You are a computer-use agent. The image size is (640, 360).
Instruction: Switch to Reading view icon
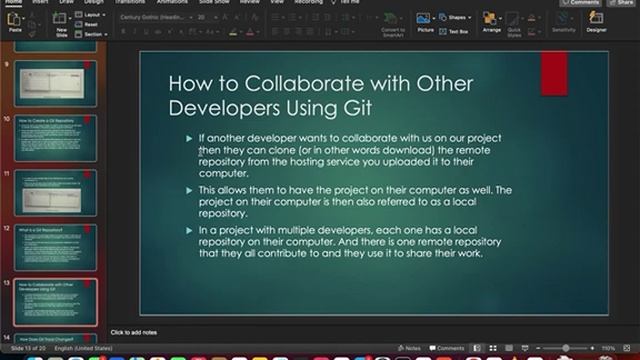509,348
